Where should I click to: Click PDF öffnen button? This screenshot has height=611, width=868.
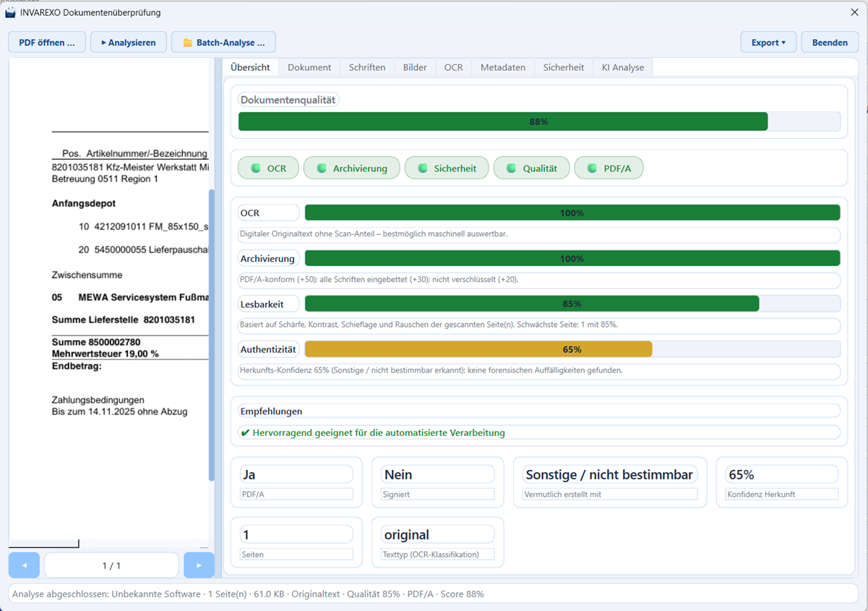click(47, 43)
